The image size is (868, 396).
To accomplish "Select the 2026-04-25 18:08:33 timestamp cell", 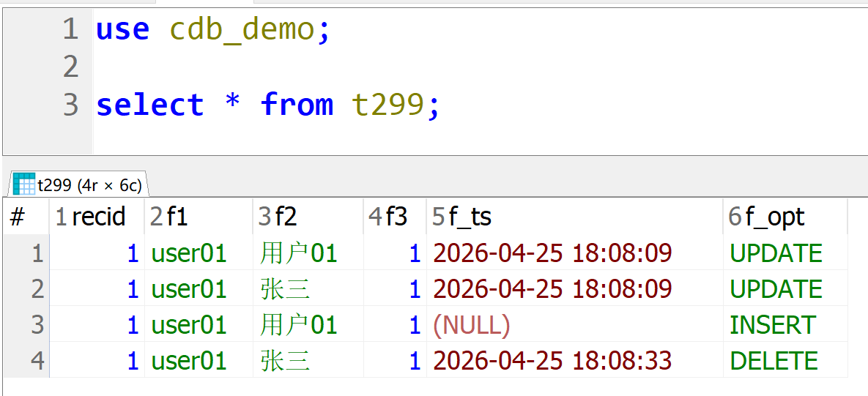I will pyautogui.click(x=552, y=361).
